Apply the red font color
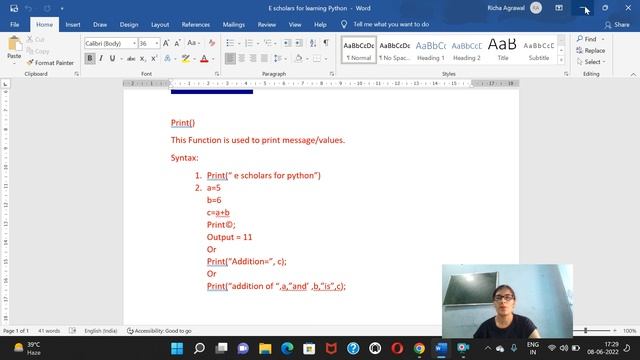The width and height of the screenshot is (640, 360). (x=204, y=59)
